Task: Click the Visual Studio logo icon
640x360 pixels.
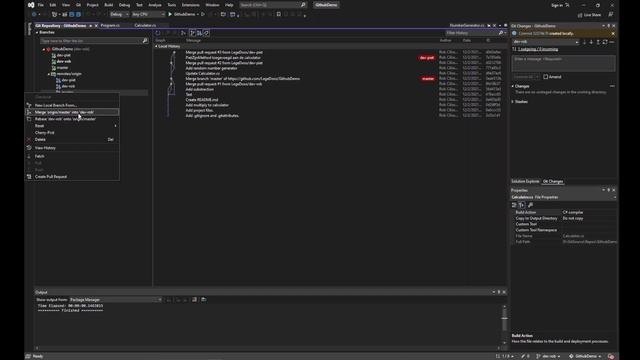Action: (31, 5)
